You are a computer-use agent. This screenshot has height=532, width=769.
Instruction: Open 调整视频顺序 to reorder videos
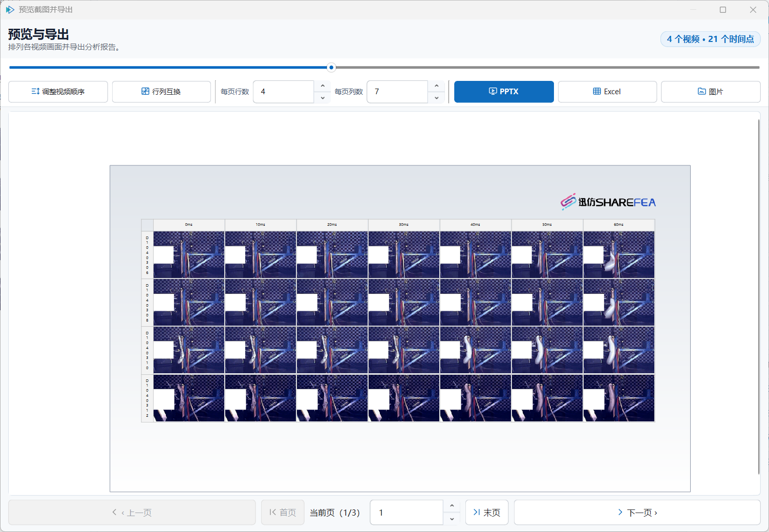click(x=58, y=92)
